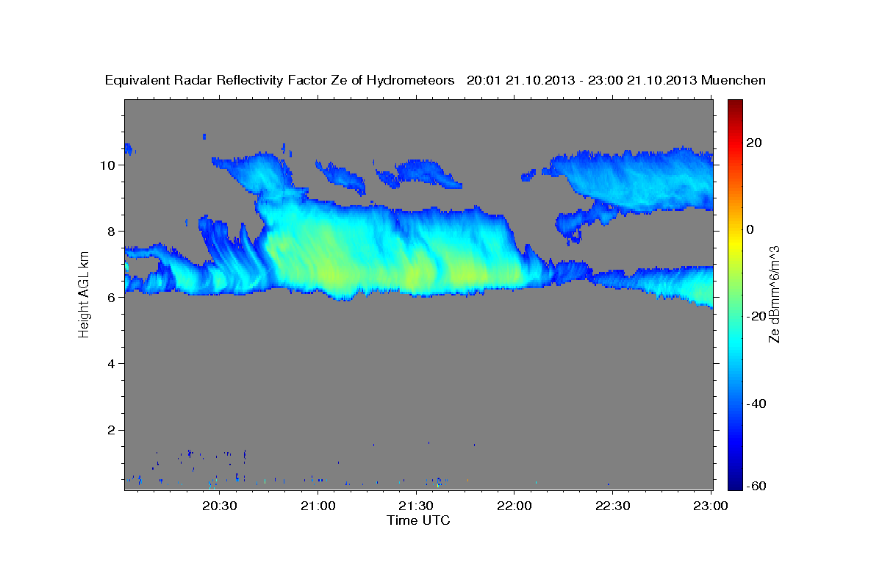Click the colorbar value 20

click(754, 142)
